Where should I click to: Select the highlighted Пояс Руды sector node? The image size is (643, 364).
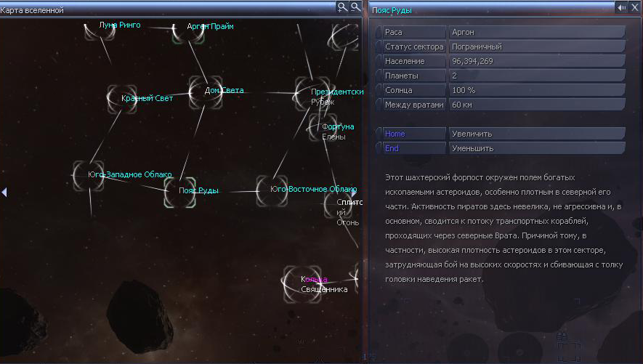pos(179,193)
